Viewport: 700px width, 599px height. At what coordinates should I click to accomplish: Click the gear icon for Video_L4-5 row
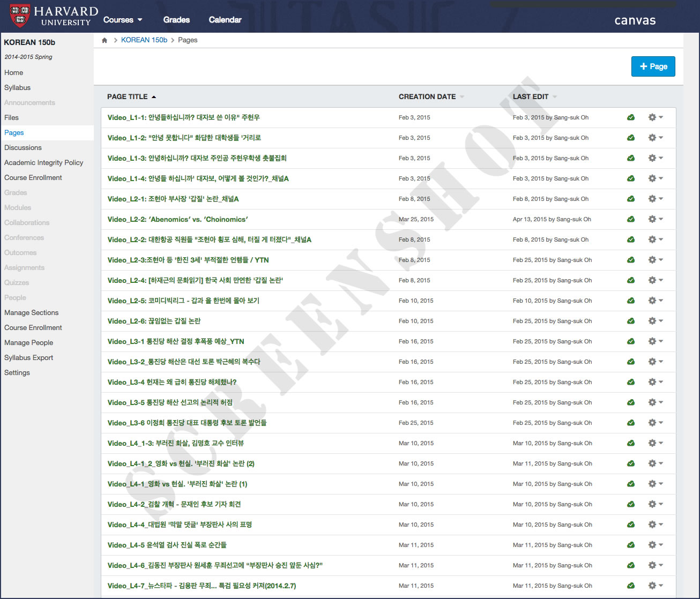click(x=656, y=545)
